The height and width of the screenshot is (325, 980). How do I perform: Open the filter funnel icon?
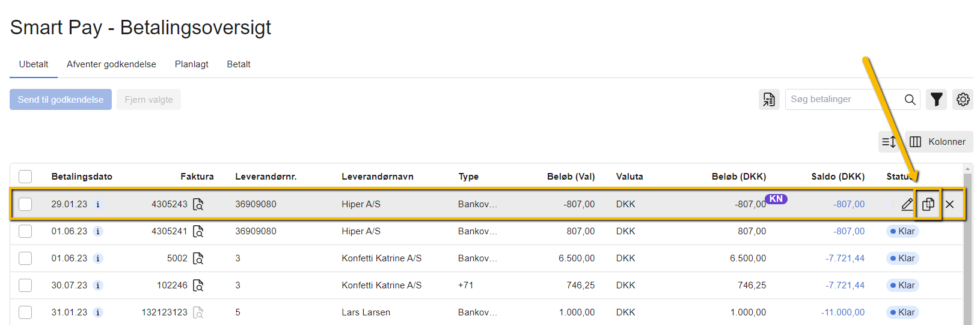click(936, 99)
